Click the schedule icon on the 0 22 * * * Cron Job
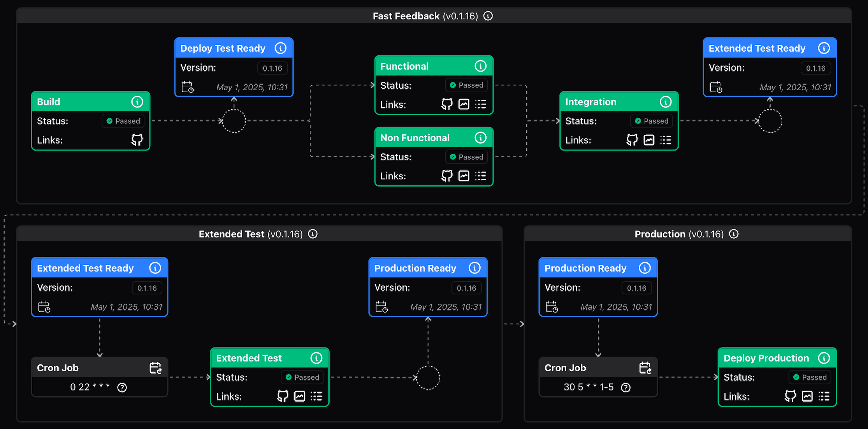This screenshot has height=429, width=868. click(x=156, y=367)
